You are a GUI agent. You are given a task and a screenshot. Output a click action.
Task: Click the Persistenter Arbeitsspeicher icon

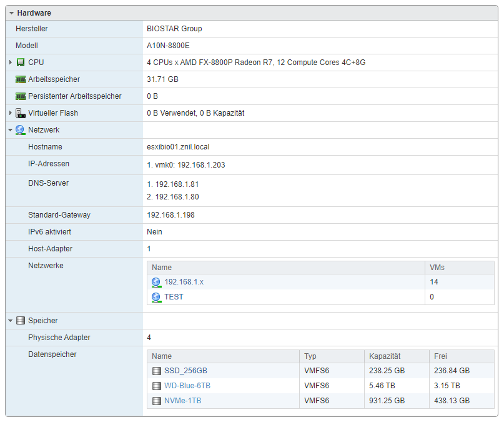21,96
